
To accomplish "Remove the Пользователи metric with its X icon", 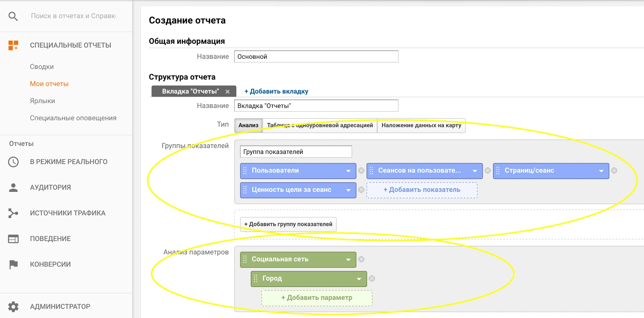I will coord(361,170).
